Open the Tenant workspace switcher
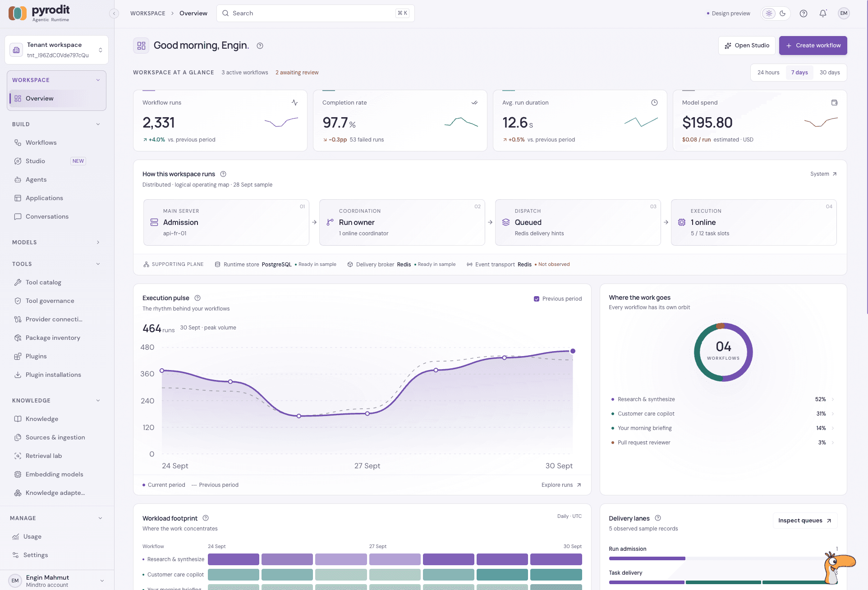868x590 pixels. coord(56,50)
